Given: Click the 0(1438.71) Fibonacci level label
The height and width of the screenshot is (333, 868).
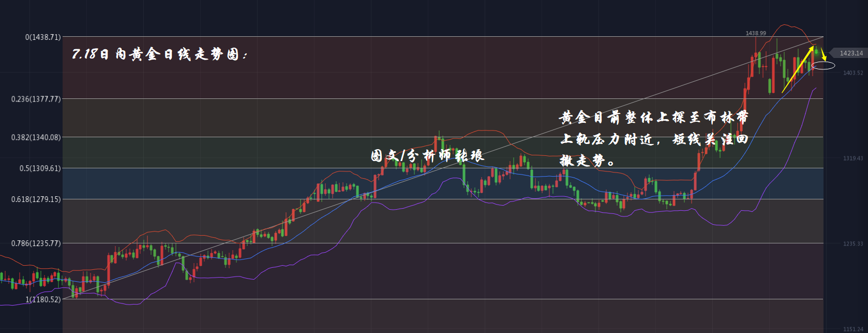Looking at the screenshot, I should (43, 37).
